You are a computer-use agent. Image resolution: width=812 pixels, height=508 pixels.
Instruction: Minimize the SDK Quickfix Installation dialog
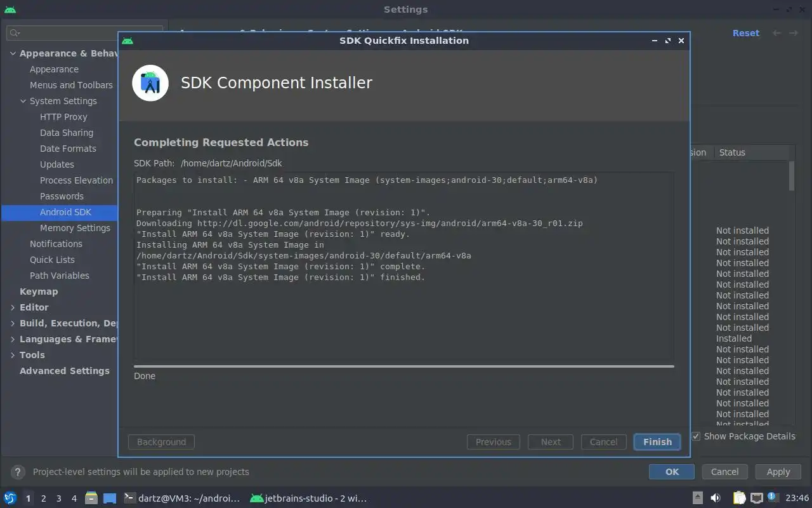coord(655,41)
